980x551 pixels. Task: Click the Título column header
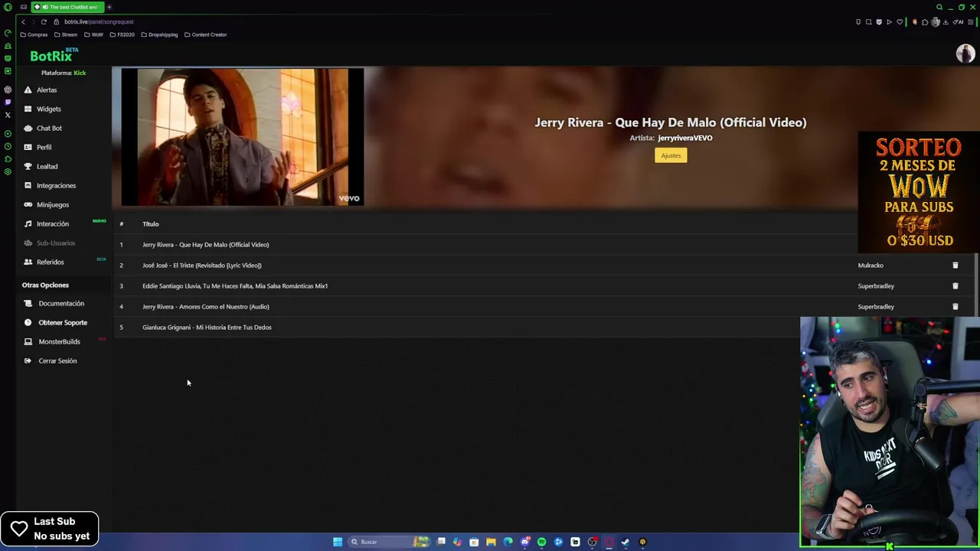point(150,223)
